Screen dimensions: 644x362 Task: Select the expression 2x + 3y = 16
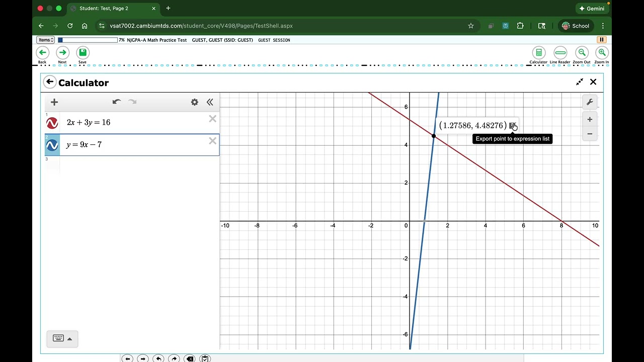pos(89,122)
